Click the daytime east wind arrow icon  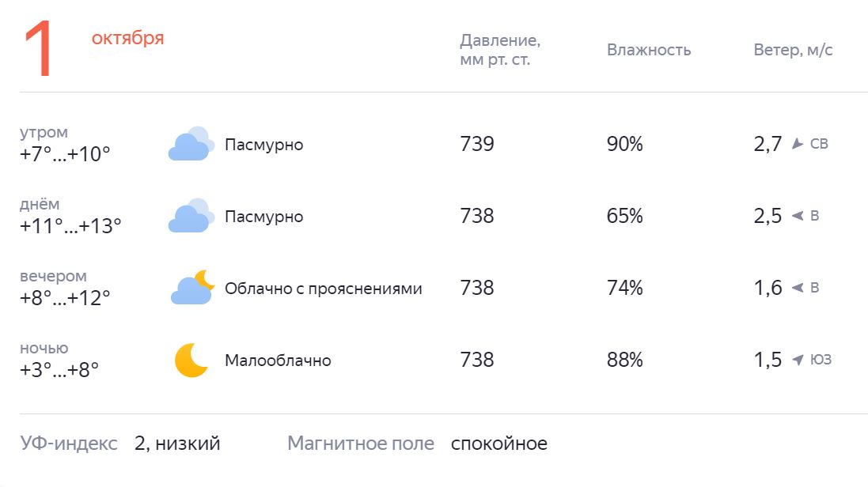[797, 216]
